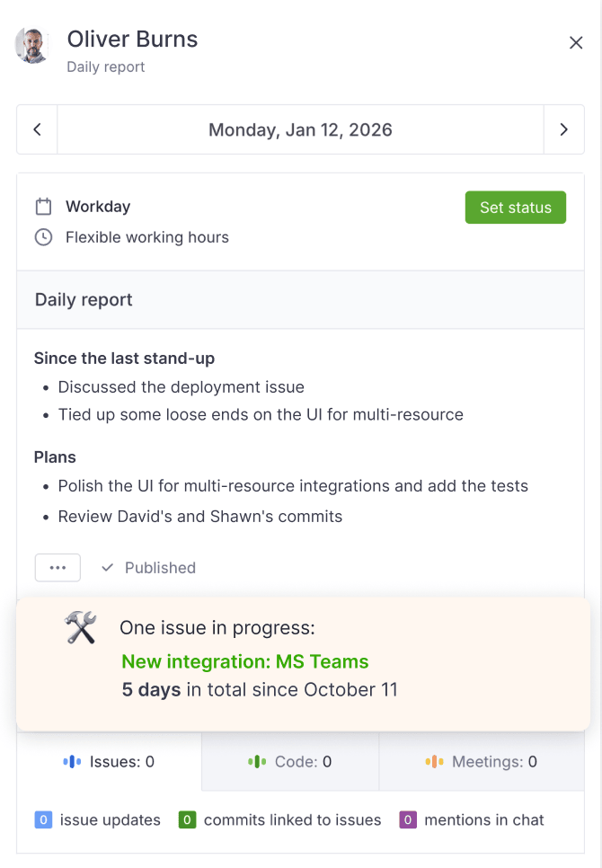Click the Flexible working hours text
Image resolution: width=602 pixels, height=868 pixels.
point(147,237)
